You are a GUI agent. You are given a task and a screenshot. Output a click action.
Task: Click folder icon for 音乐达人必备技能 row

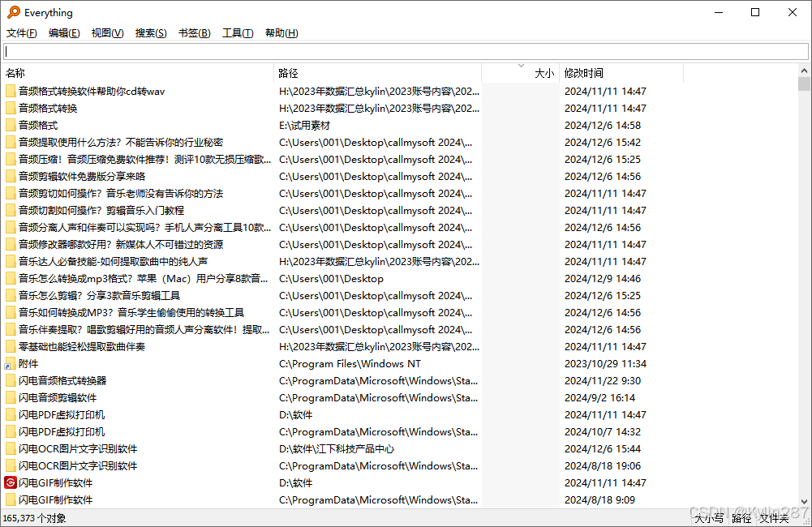(11, 262)
